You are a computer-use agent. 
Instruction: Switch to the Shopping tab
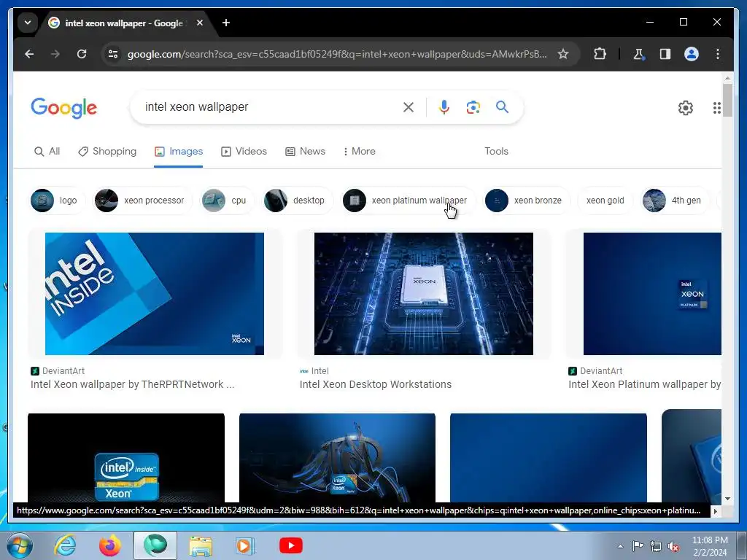click(107, 152)
